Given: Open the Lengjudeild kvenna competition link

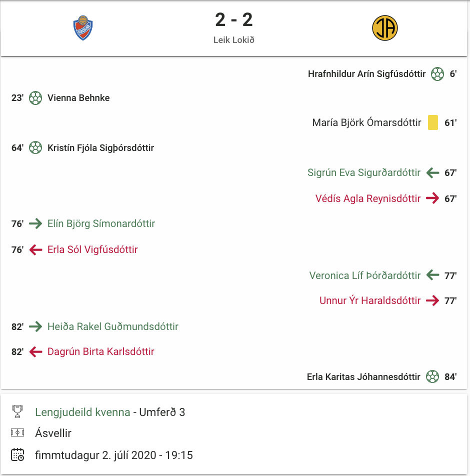Looking at the screenshot, I should (82, 412).
